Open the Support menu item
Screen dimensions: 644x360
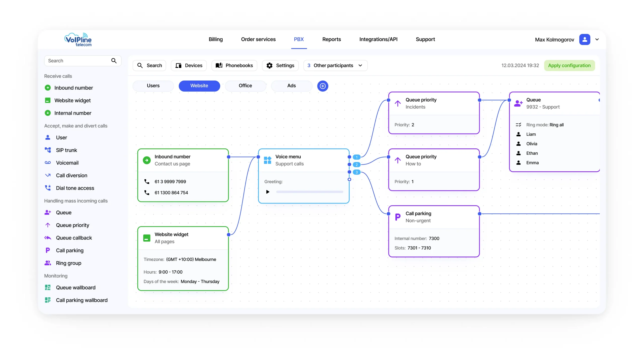coord(425,39)
